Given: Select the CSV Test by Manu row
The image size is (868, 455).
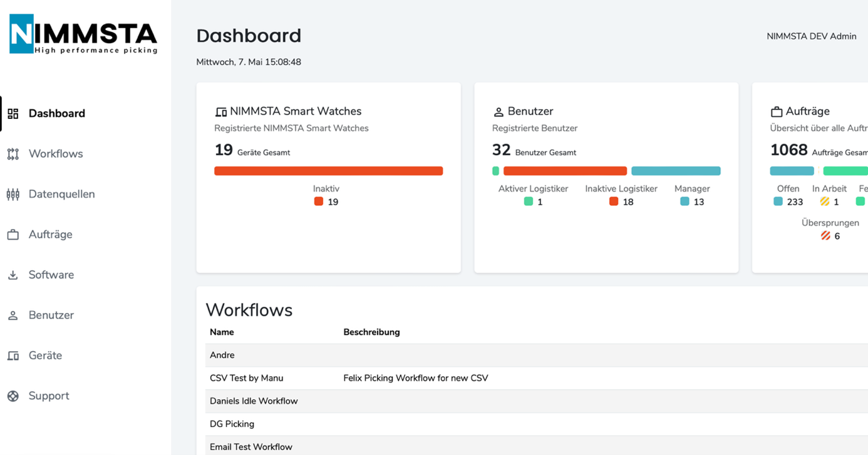Looking at the screenshot, I should point(537,378).
